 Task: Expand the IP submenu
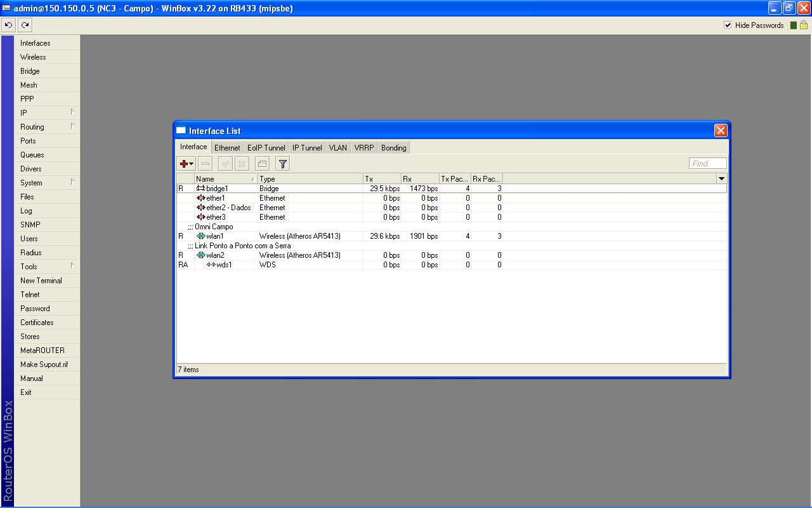pyautogui.click(x=48, y=113)
